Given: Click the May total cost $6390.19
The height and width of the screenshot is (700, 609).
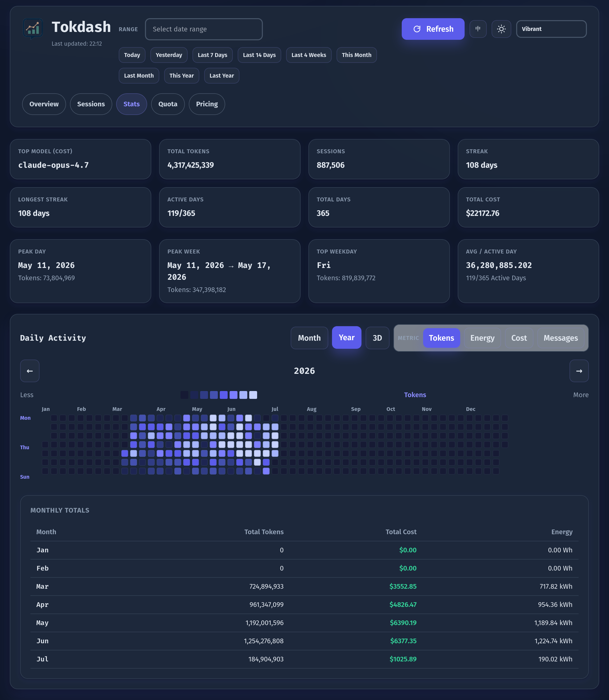Looking at the screenshot, I should pos(403,623).
